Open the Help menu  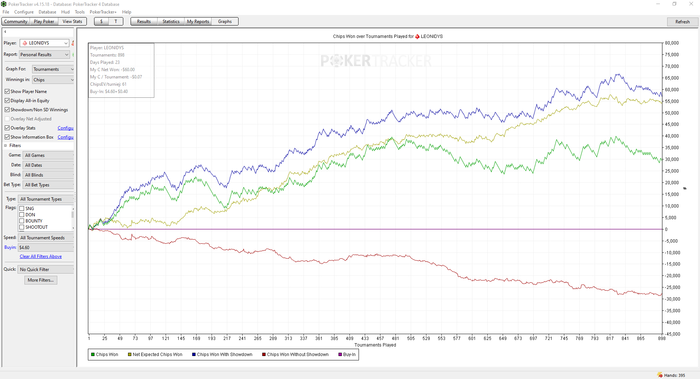point(126,12)
